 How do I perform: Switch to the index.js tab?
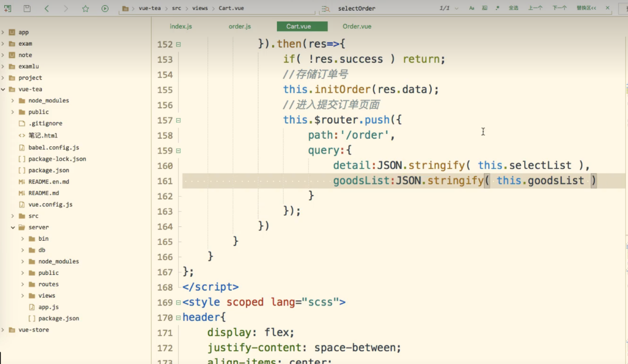pyautogui.click(x=181, y=27)
